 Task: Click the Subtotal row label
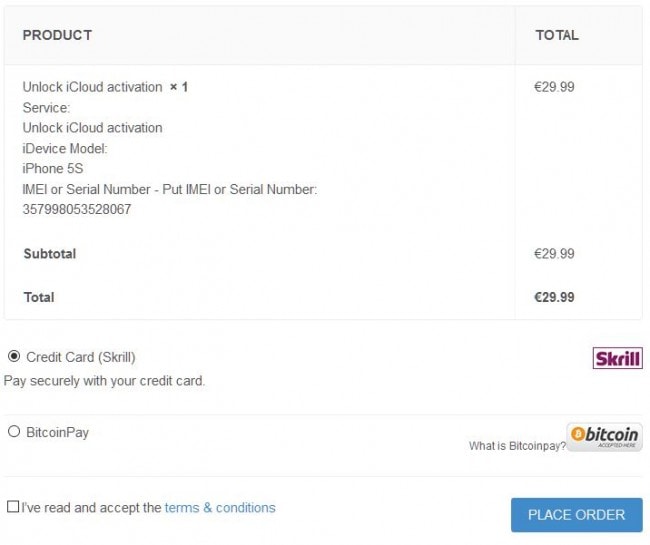pos(50,254)
